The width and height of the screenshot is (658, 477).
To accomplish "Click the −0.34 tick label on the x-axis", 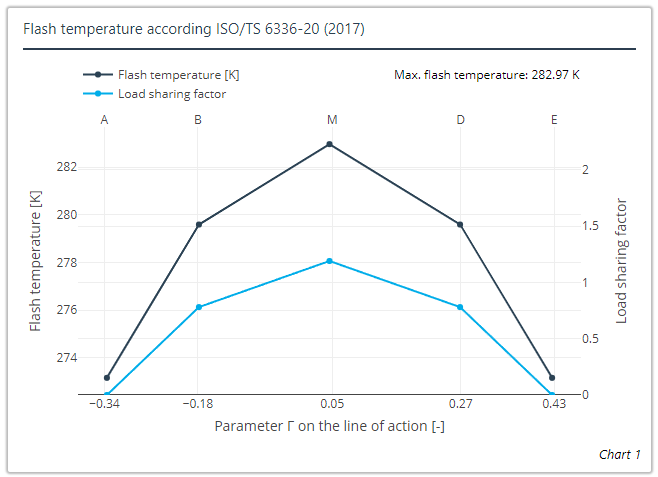I will (105, 404).
